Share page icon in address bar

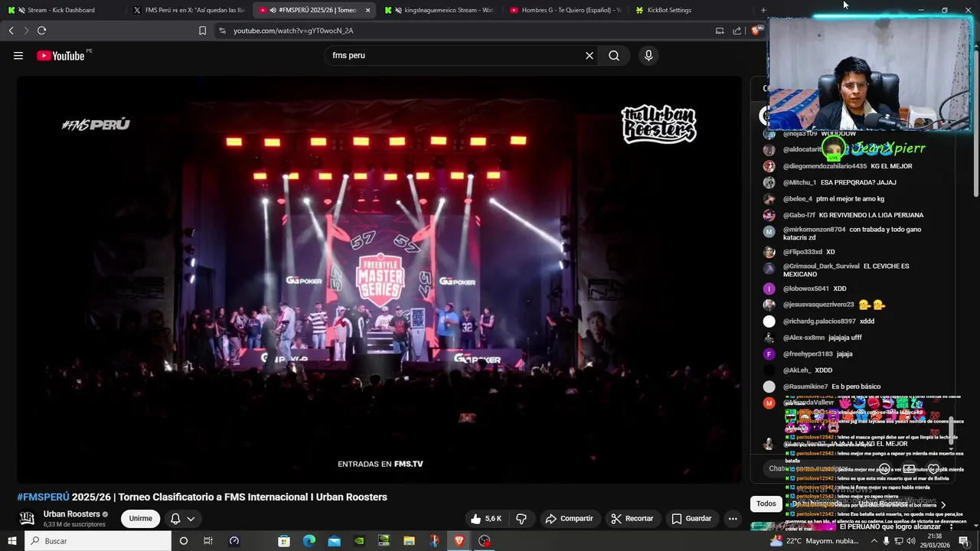coord(737,31)
